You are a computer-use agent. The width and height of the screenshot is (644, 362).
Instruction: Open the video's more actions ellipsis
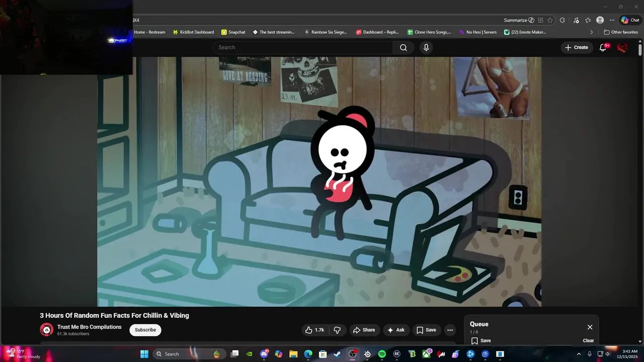point(450,330)
